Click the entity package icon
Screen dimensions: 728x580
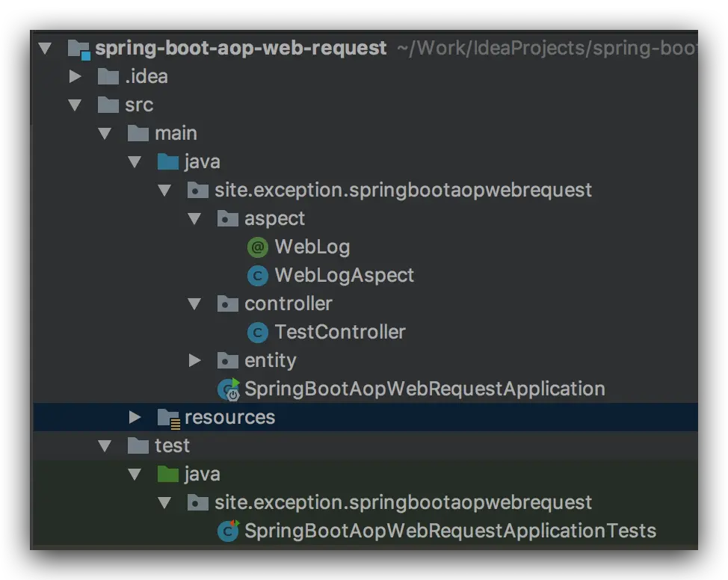coord(227,361)
